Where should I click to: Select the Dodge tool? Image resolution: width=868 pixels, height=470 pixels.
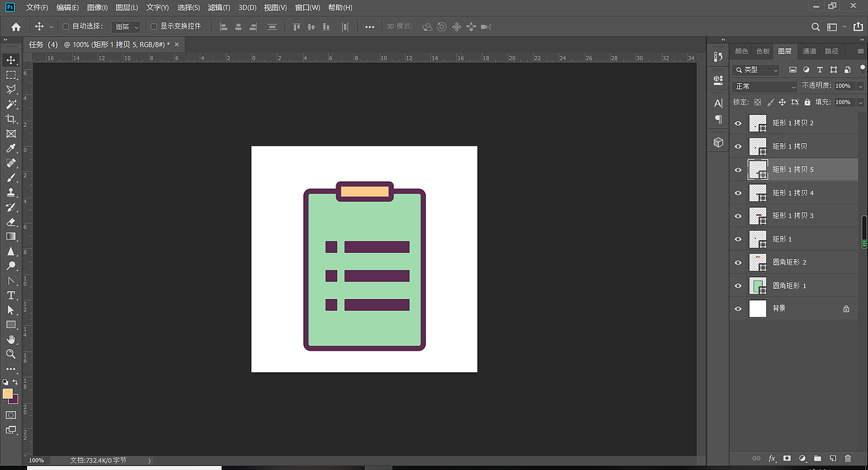pos(11,266)
